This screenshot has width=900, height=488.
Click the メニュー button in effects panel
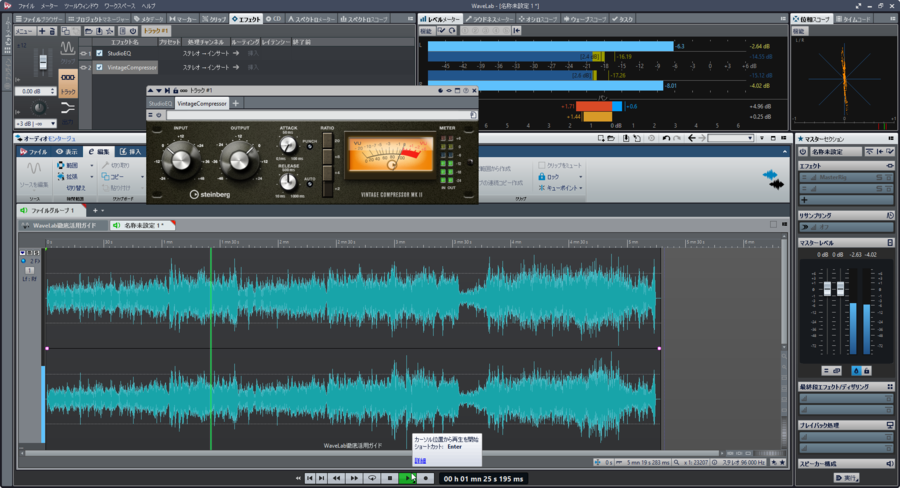pyautogui.click(x=25, y=31)
